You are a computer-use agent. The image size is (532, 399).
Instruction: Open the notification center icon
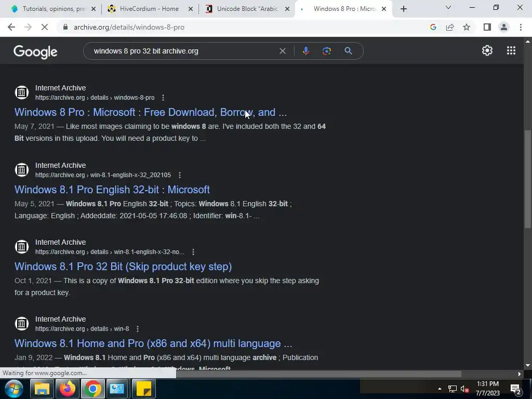[x=516, y=389]
